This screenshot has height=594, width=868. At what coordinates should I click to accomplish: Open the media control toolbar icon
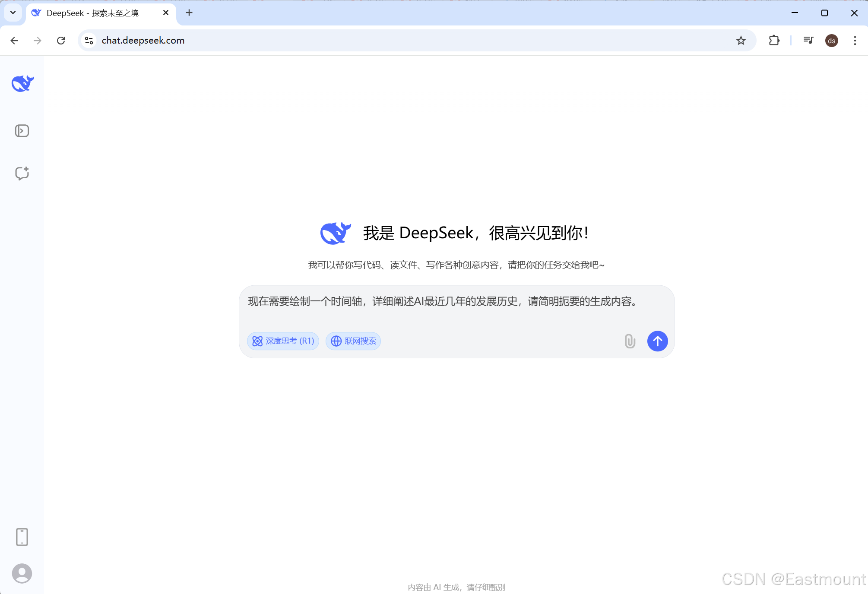pyautogui.click(x=808, y=41)
